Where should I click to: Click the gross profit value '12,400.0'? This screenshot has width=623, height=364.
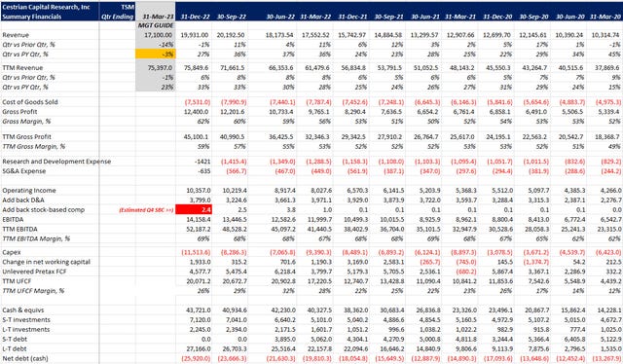pos(197,112)
